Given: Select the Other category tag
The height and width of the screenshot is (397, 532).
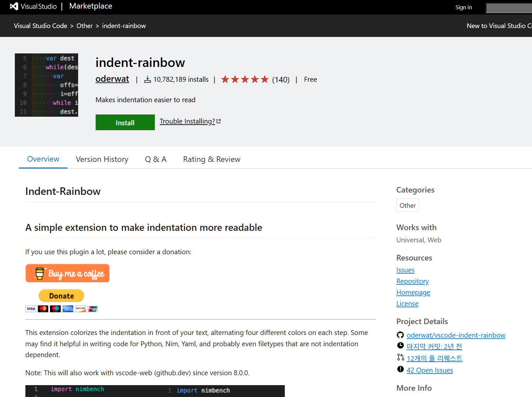Looking at the screenshot, I should [x=408, y=205].
